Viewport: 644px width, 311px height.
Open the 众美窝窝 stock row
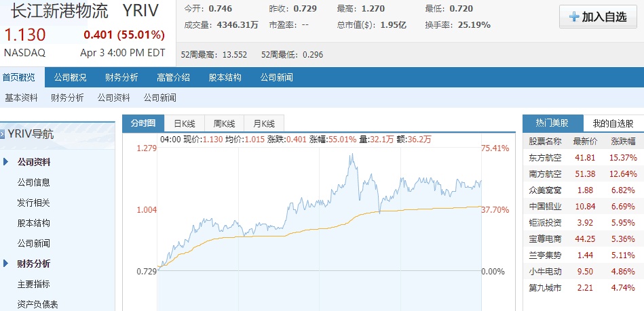pyautogui.click(x=583, y=190)
